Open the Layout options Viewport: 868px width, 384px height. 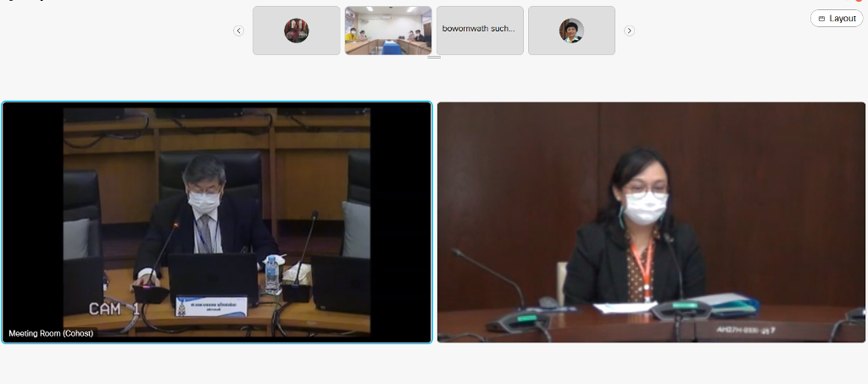click(837, 18)
